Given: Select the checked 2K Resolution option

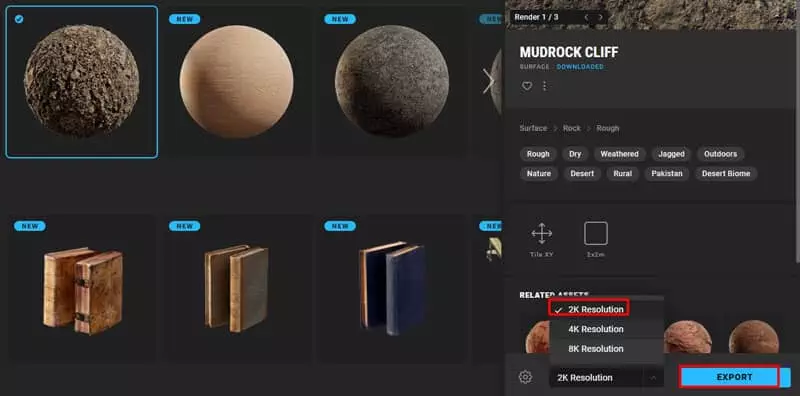Looking at the screenshot, I should click(x=589, y=309).
